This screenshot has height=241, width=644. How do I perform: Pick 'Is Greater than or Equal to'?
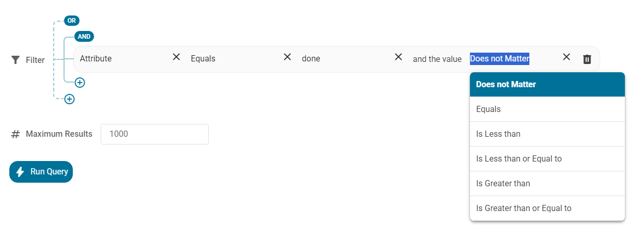[547, 208]
